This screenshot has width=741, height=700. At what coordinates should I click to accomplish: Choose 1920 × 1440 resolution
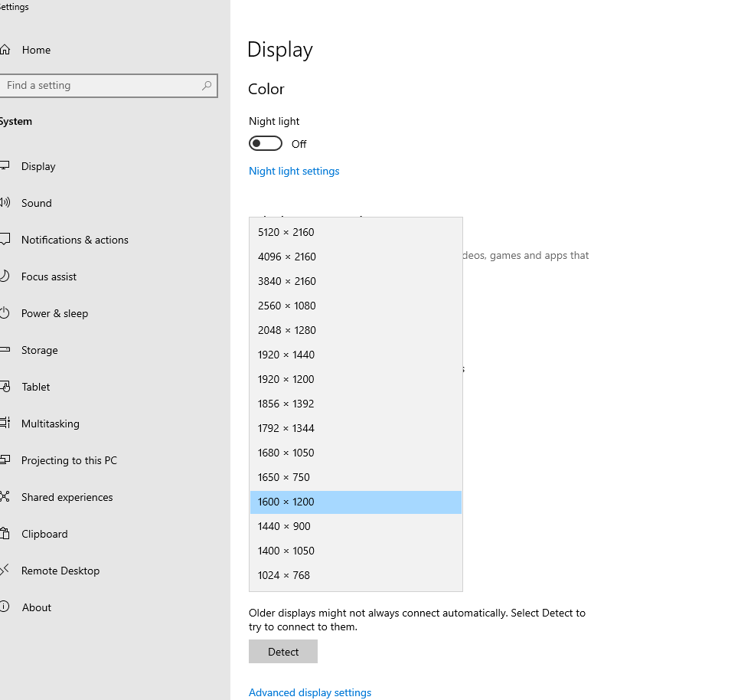point(356,355)
